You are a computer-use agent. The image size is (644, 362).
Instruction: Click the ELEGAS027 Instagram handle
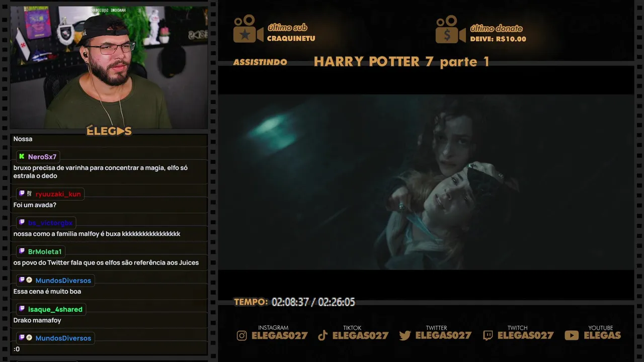pyautogui.click(x=280, y=335)
